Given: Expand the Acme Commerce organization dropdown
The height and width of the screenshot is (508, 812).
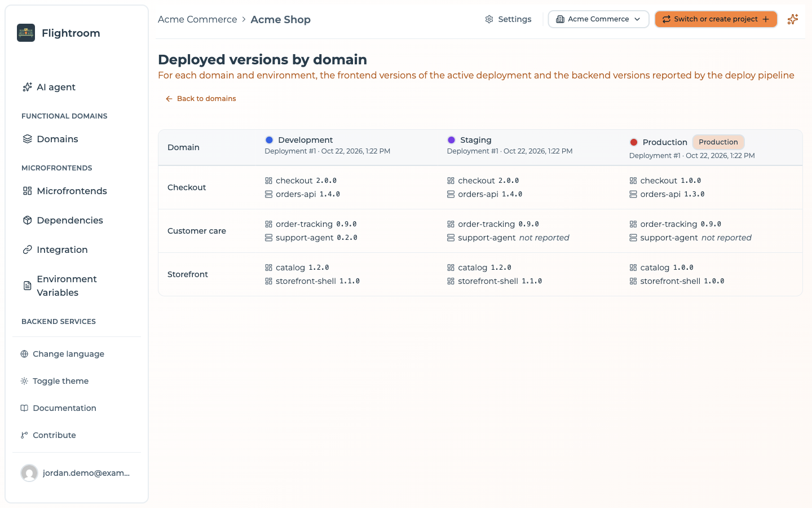Looking at the screenshot, I should click(x=598, y=19).
